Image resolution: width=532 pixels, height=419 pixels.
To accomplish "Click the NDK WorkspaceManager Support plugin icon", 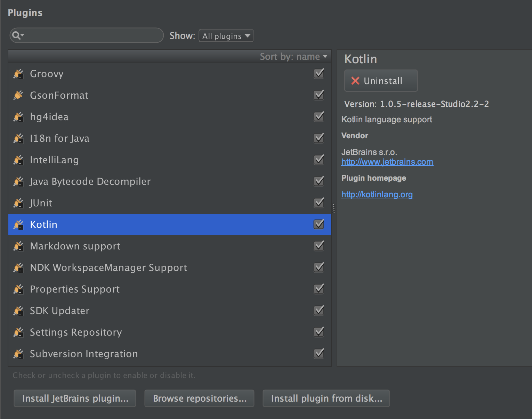I will (18, 268).
